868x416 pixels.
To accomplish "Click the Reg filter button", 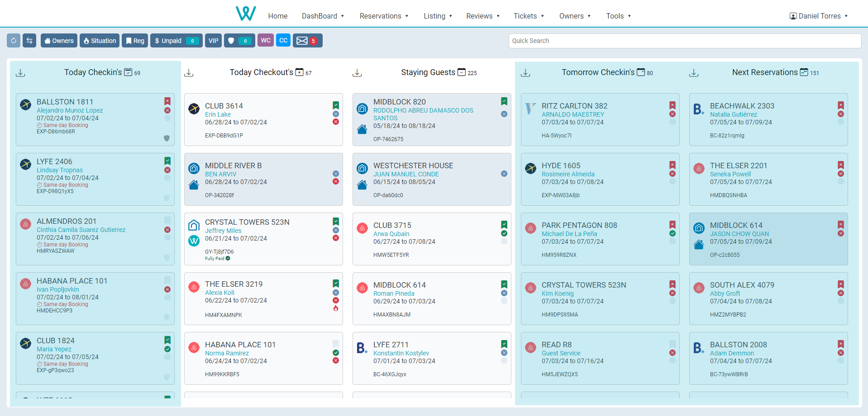I will click(x=135, y=41).
